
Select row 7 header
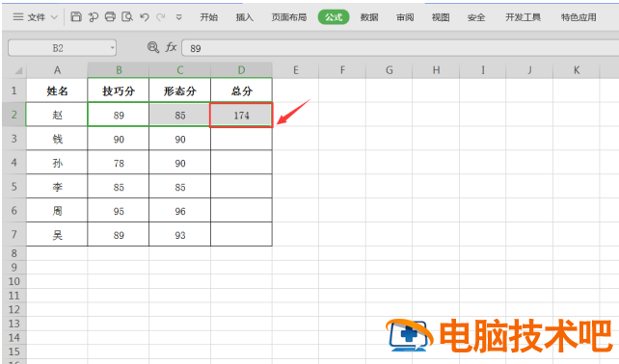click(x=13, y=234)
